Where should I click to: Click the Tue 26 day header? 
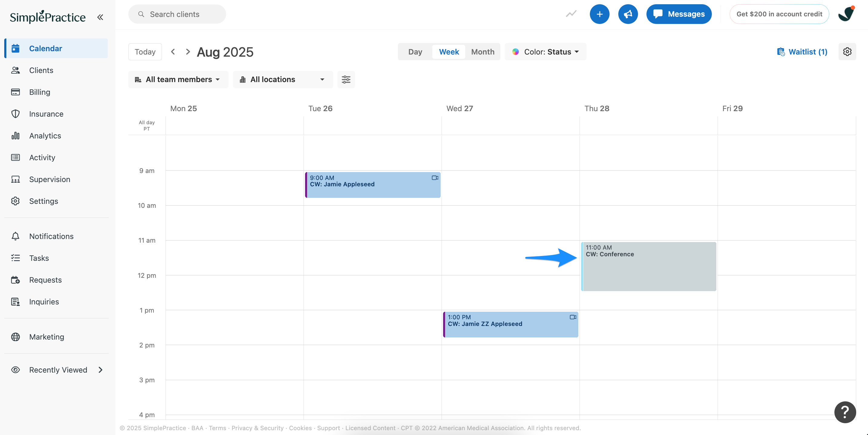click(320, 108)
